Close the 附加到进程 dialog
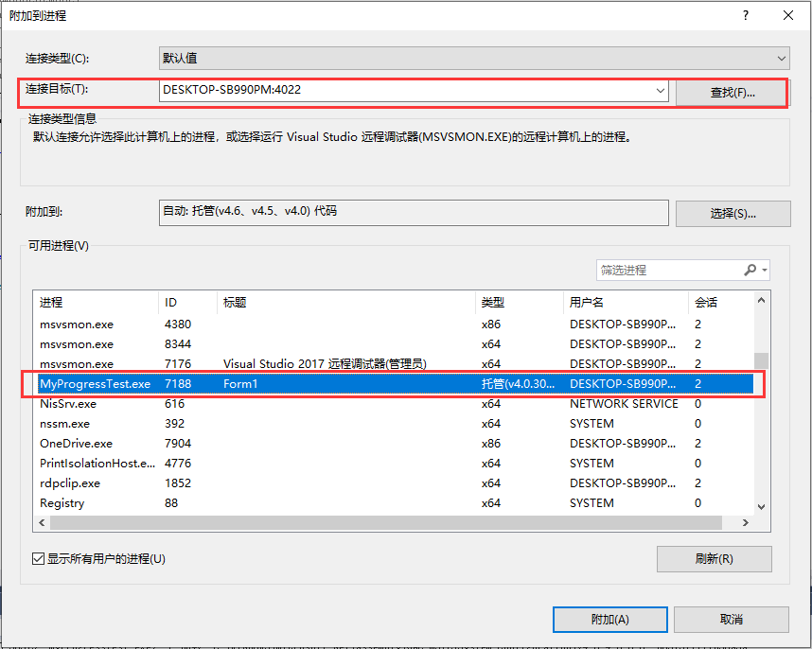812x649 pixels. tap(788, 15)
